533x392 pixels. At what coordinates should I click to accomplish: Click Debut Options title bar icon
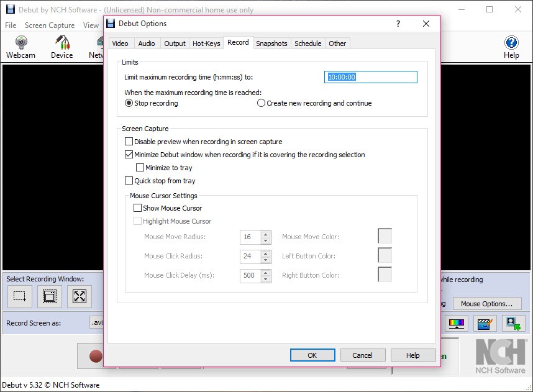111,24
